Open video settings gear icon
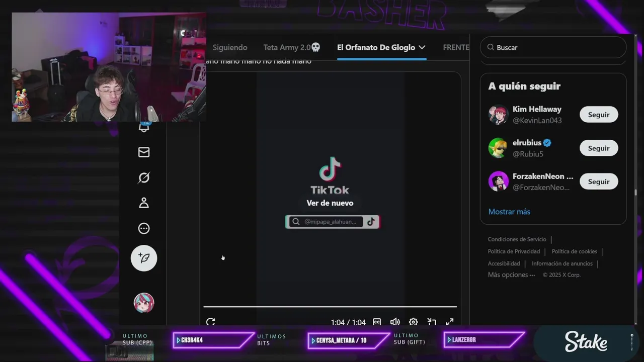The height and width of the screenshot is (362, 644). click(x=413, y=322)
